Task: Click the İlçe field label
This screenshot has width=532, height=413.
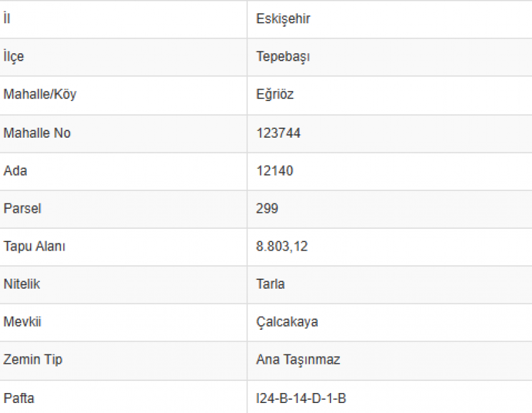Action: coord(13,57)
